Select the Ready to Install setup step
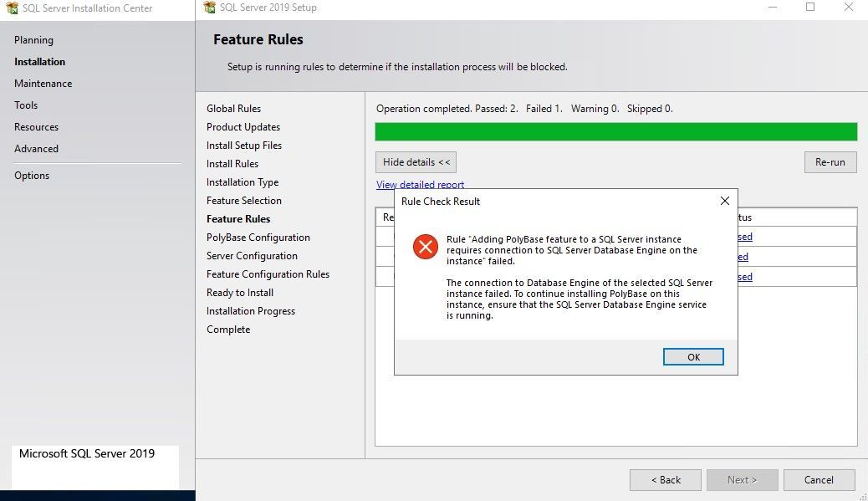This screenshot has width=868, height=501. pos(240,292)
